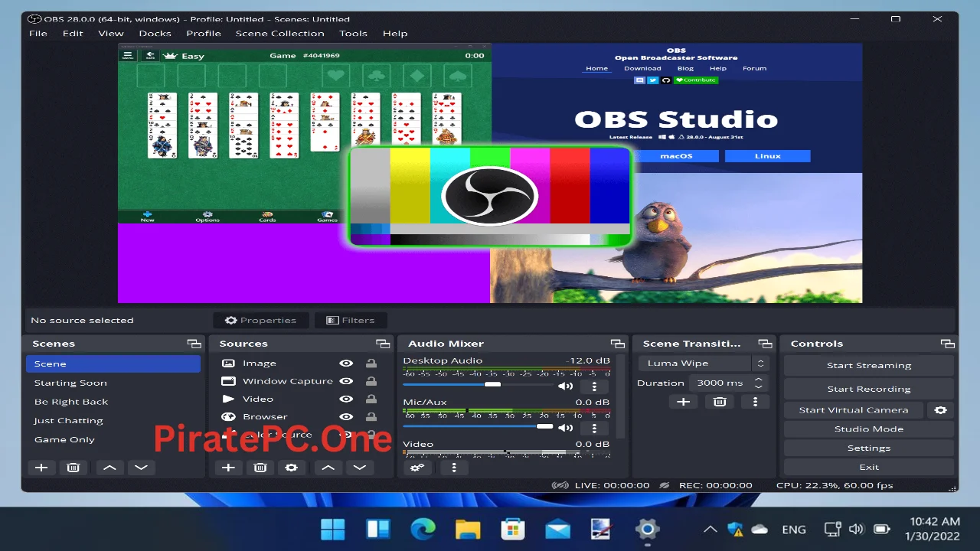Lock the Window Capture source
Screen dimensions: 980x551
(371, 381)
